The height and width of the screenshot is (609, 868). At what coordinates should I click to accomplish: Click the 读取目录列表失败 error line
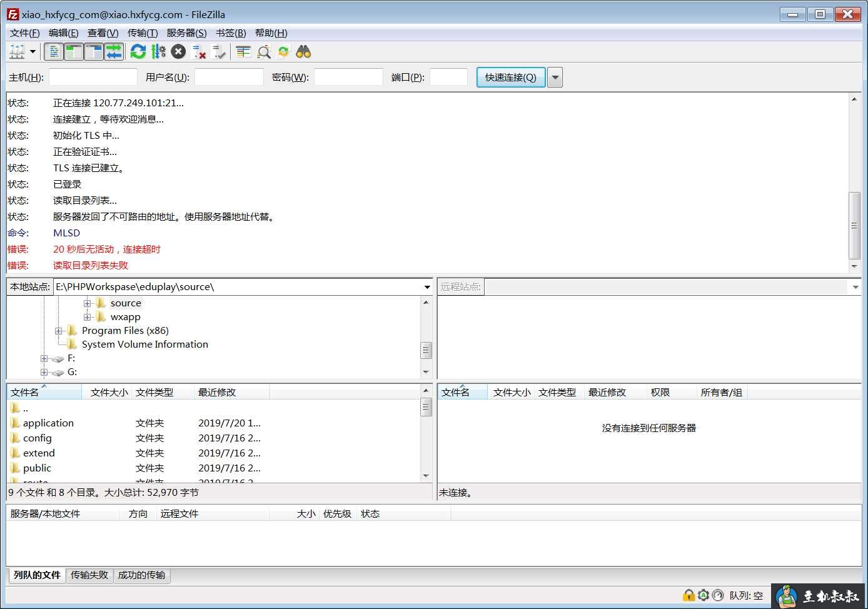pyautogui.click(x=91, y=266)
